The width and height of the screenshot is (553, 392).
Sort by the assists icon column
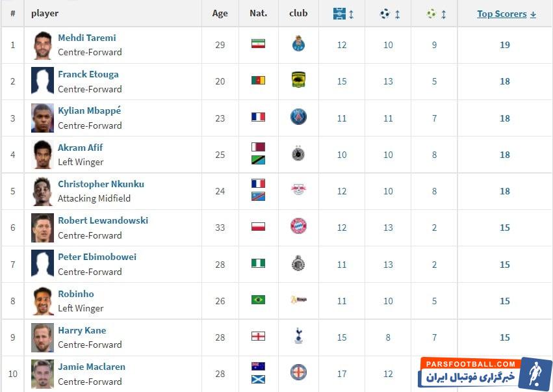(x=435, y=14)
